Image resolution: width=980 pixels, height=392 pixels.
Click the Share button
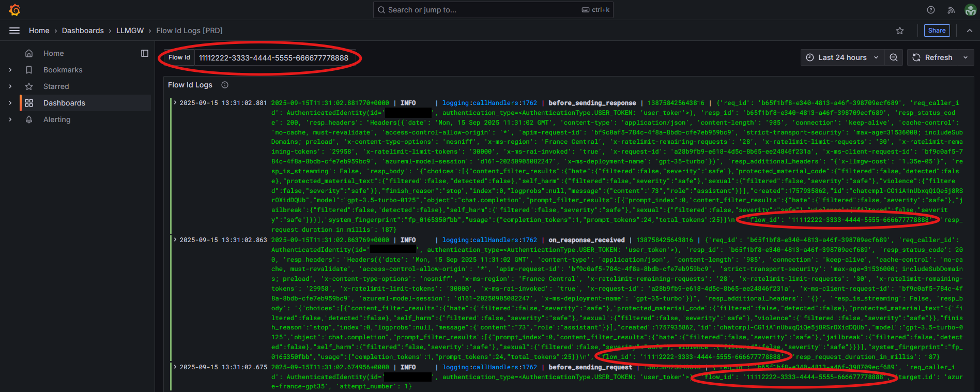click(x=937, y=31)
